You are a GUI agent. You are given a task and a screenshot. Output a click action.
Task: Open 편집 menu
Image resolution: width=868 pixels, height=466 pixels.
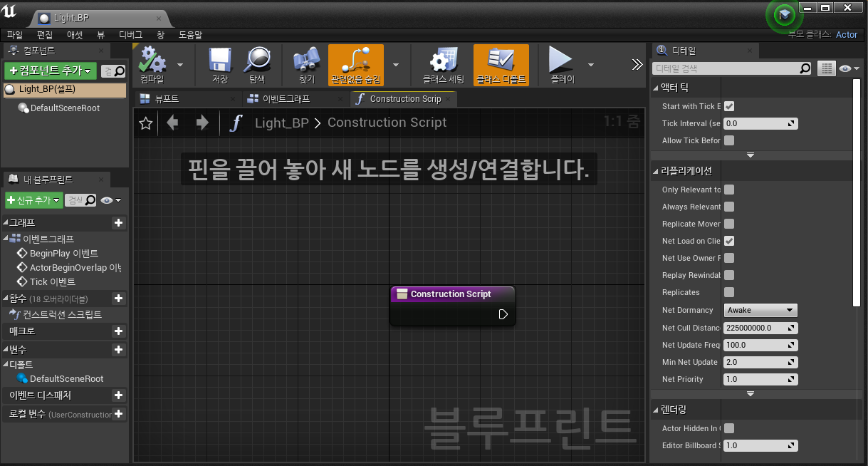pyautogui.click(x=45, y=34)
